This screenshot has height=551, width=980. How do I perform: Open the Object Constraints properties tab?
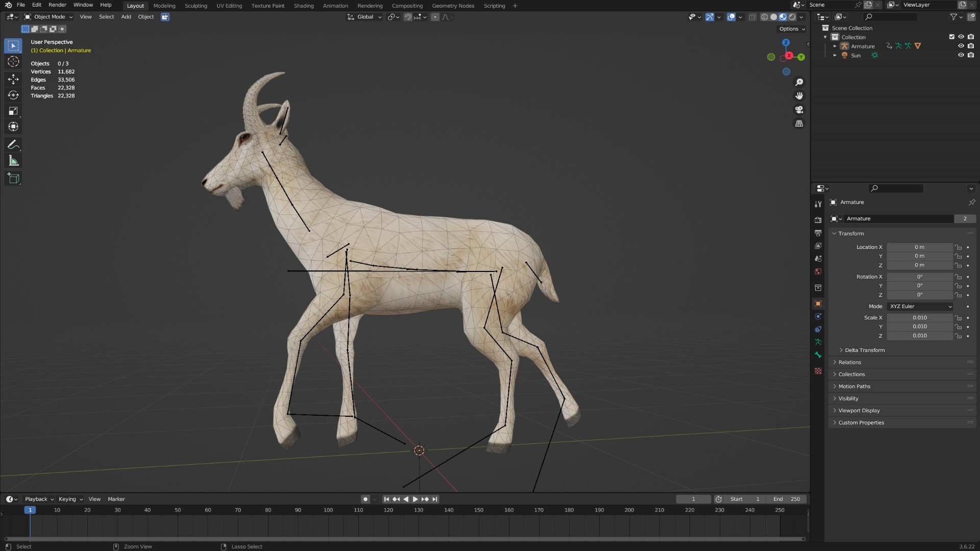(x=818, y=329)
